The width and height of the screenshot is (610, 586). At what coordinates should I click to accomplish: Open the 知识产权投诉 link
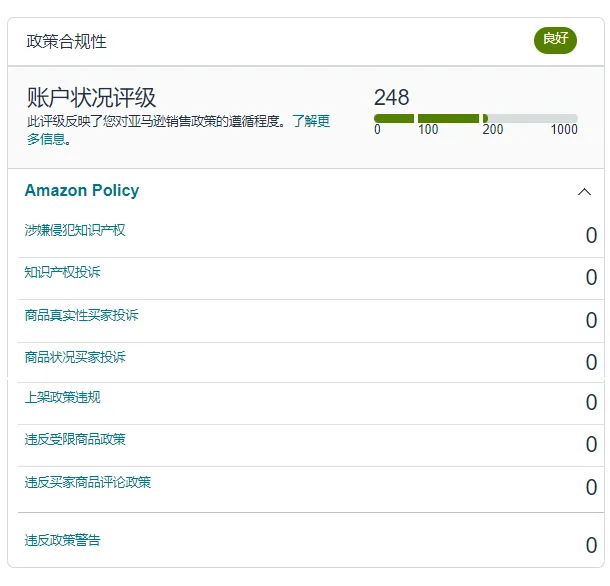pyautogui.click(x=62, y=272)
